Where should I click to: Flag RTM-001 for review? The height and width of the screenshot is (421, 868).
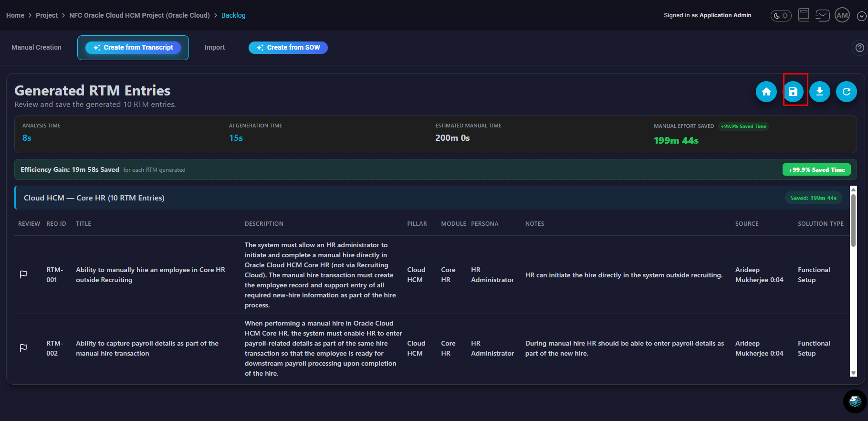[23, 274]
